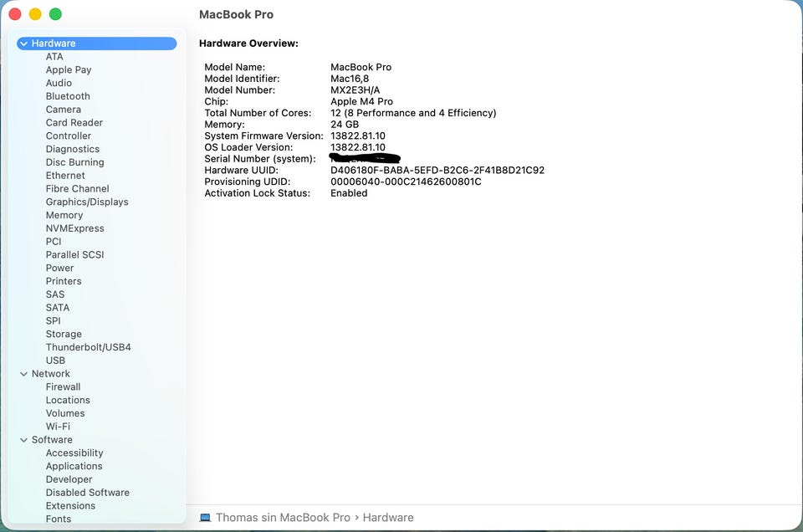Select Wi-Fi in the sidebar
Image resolution: width=803 pixels, height=532 pixels.
(58, 427)
